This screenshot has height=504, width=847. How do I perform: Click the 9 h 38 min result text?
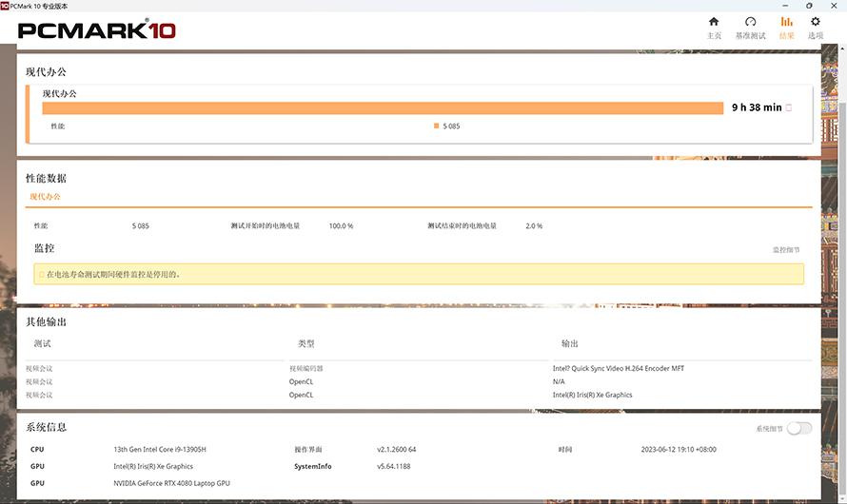pos(757,107)
